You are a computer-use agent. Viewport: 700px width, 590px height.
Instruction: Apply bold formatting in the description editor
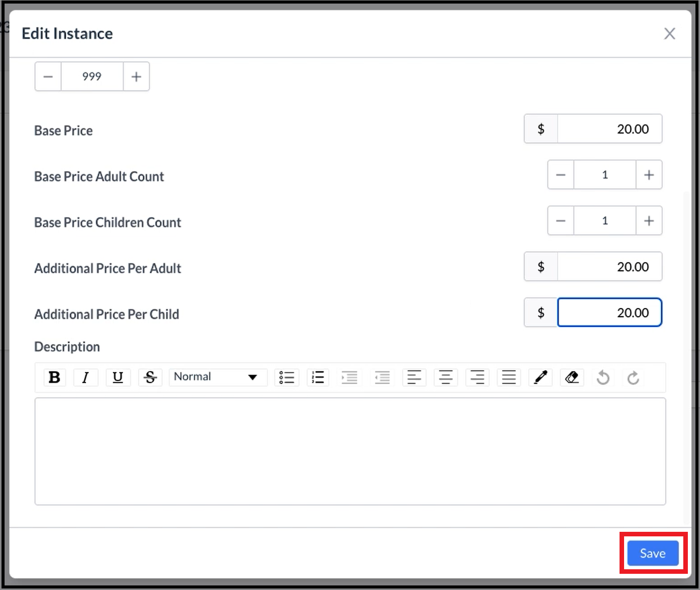point(54,377)
